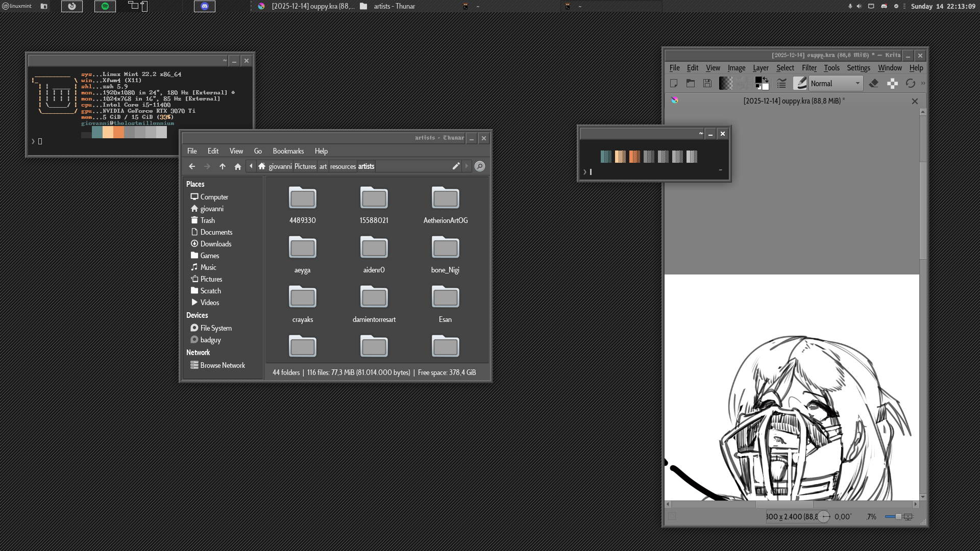This screenshot has width=980, height=551.
Task: Toggle Krita's eraser mode
Action: coord(874,83)
